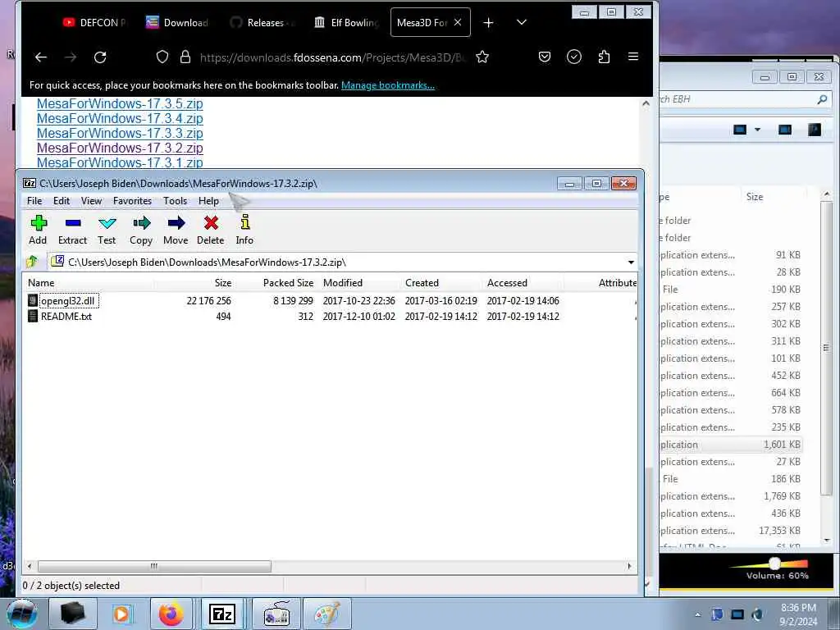The height and width of the screenshot is (630, 840).
Task: Open Firefox hamburger application menu
Action: pyautogui.click(x=633, y=57)
